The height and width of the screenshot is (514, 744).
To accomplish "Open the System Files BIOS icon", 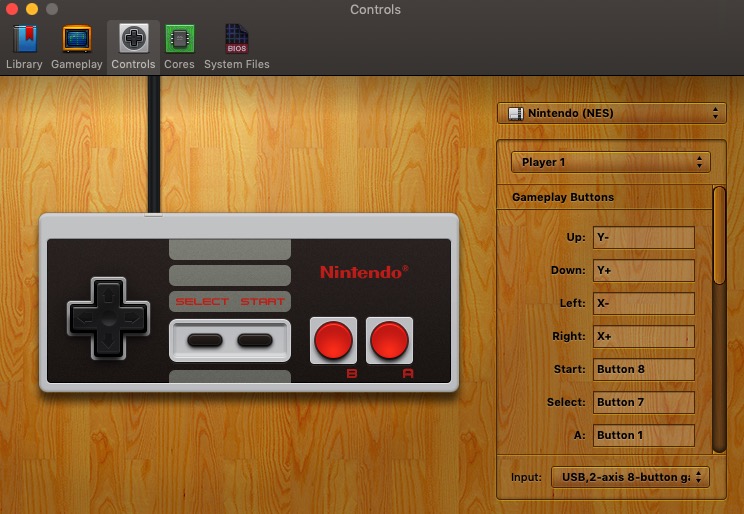I will point(236,38).
